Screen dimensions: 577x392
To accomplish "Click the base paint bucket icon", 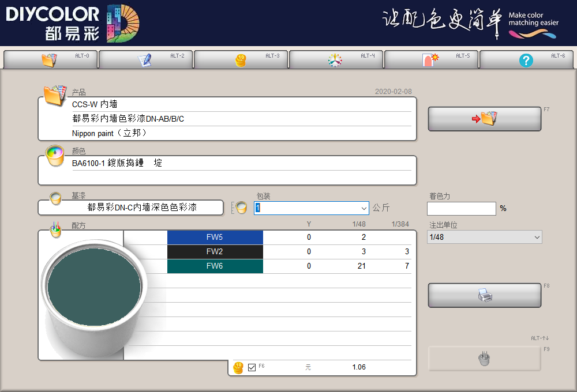I will pos(55,199).
